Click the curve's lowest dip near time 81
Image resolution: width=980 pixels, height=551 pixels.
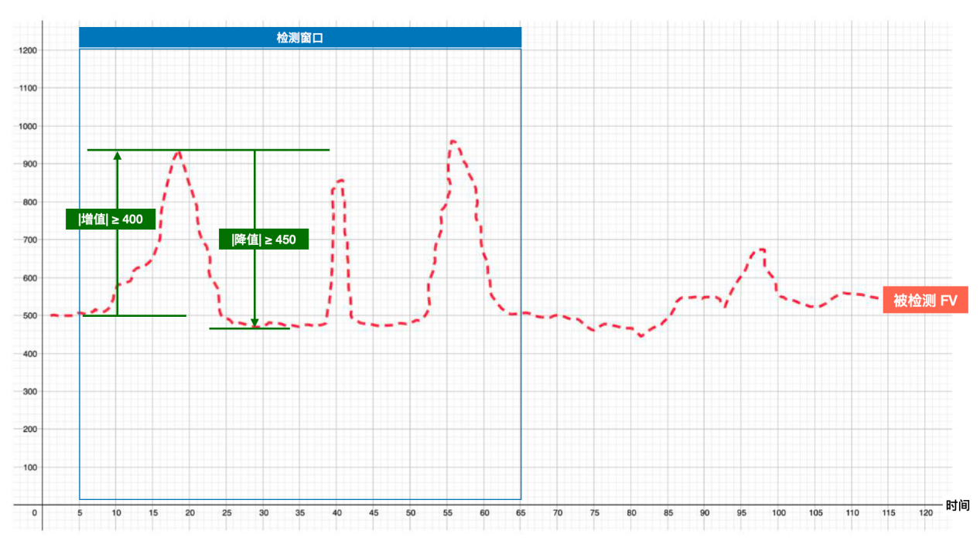[x=640, y=336]
